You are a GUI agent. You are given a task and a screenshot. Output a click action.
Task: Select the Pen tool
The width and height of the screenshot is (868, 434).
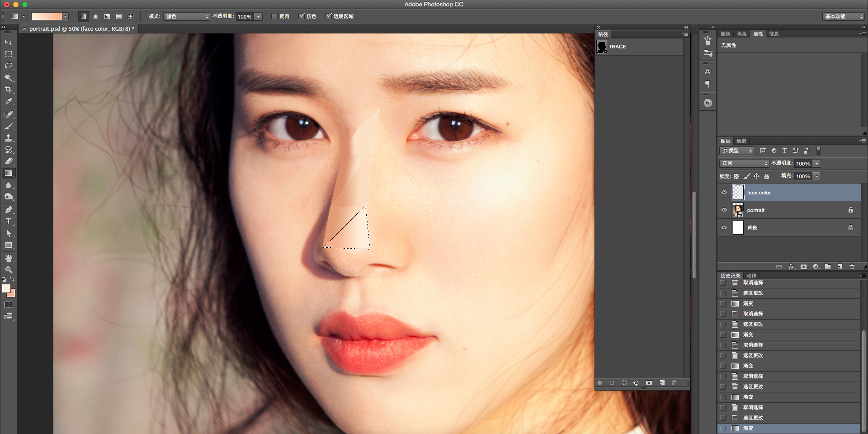pos(9,210)
